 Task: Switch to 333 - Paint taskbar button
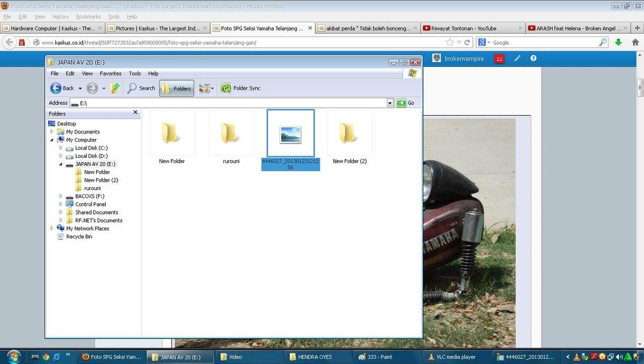[386, 357]
